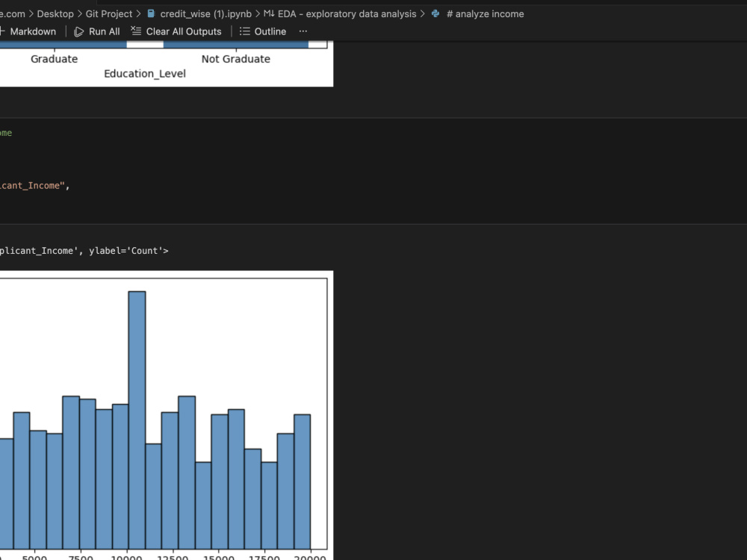
Task: Click the tallest histogram bar
Action: pos(137,420)
